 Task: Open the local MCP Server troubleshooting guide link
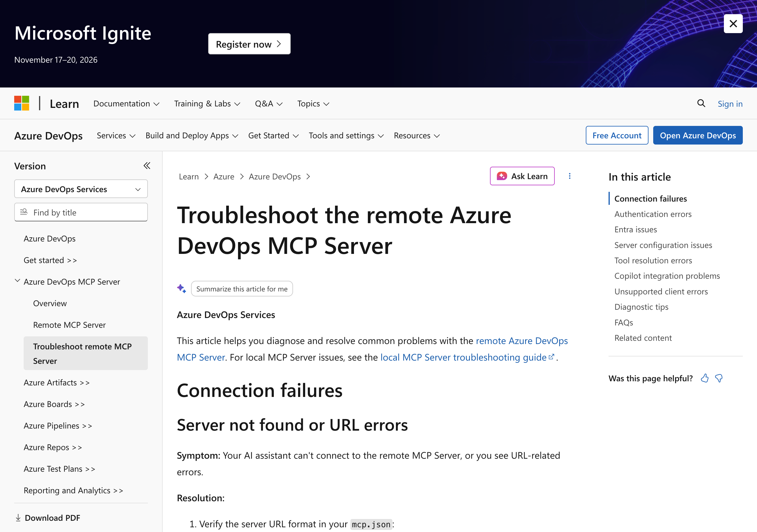tap(467, 357)
